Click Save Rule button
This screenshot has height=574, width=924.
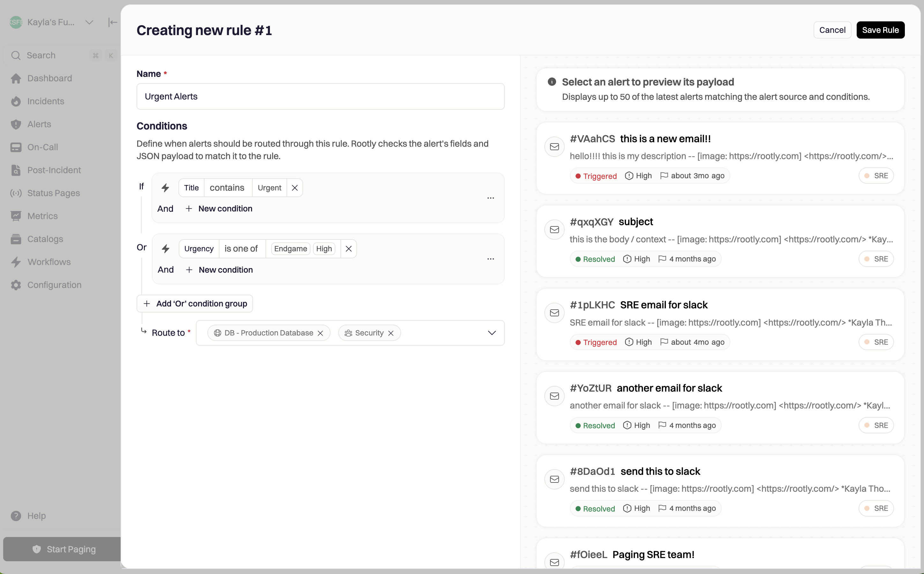click(x=880, y=30)
